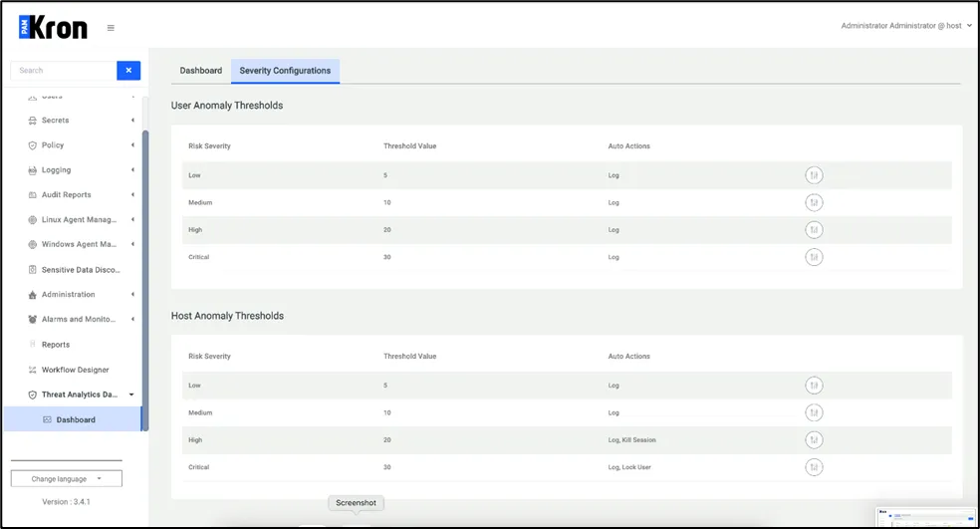The height and width of the screenshot is (529, 980).
Task: Click 'Host Anomaly Thresholds' heading
Action: (227, 316)
